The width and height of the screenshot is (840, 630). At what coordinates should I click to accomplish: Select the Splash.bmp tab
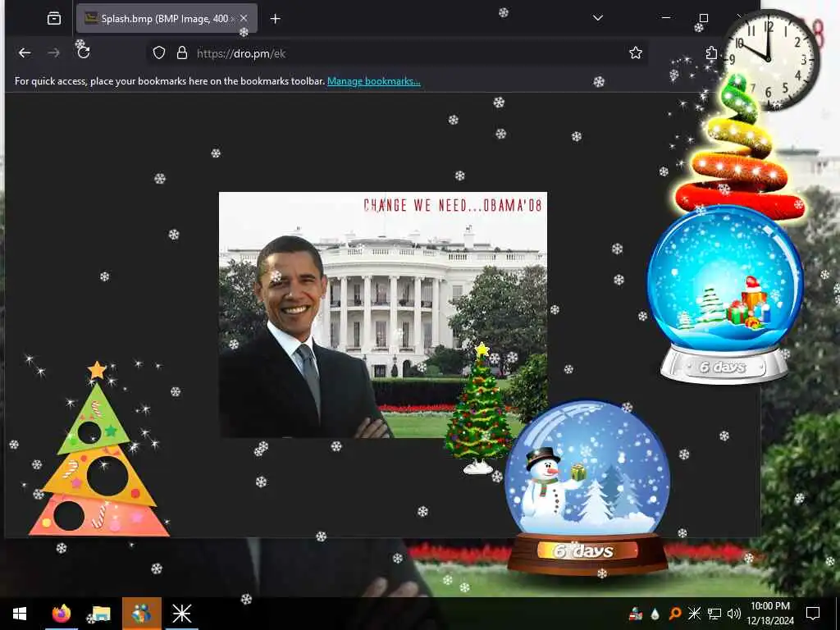tap(167, 19)
